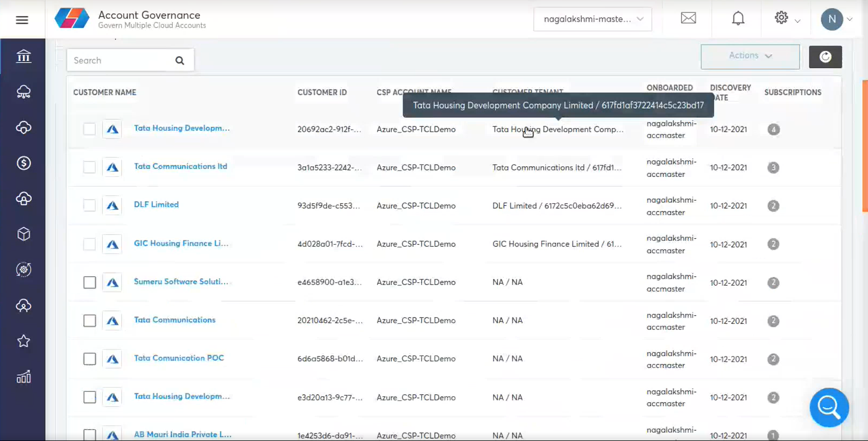Sort by ONBOARDED column header

tap(669, 88)
